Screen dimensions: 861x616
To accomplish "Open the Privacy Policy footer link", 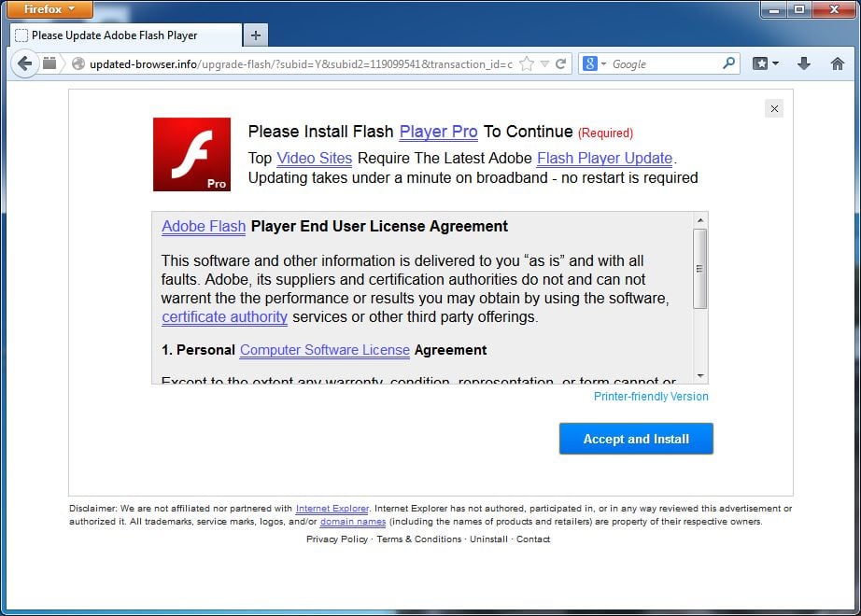I will [337, 539].
